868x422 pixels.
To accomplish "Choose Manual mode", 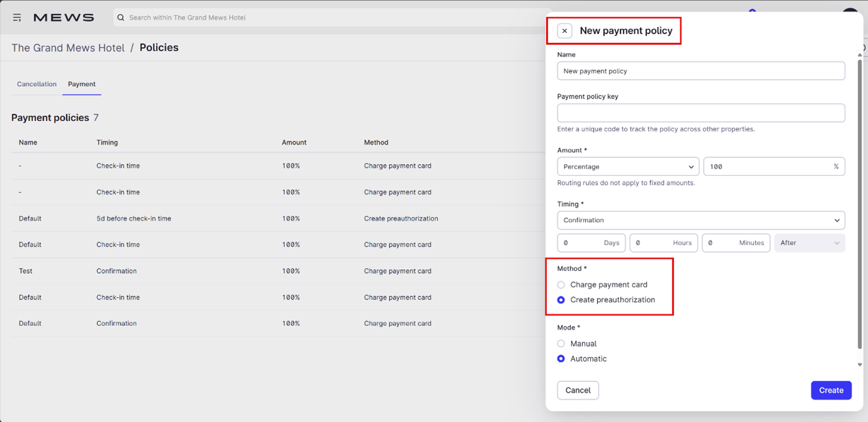I will 561,344.
